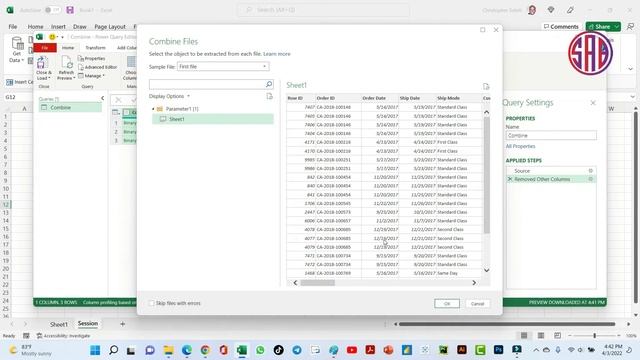Click the vertical scrollbar of preview table

(x=487, y=176)
